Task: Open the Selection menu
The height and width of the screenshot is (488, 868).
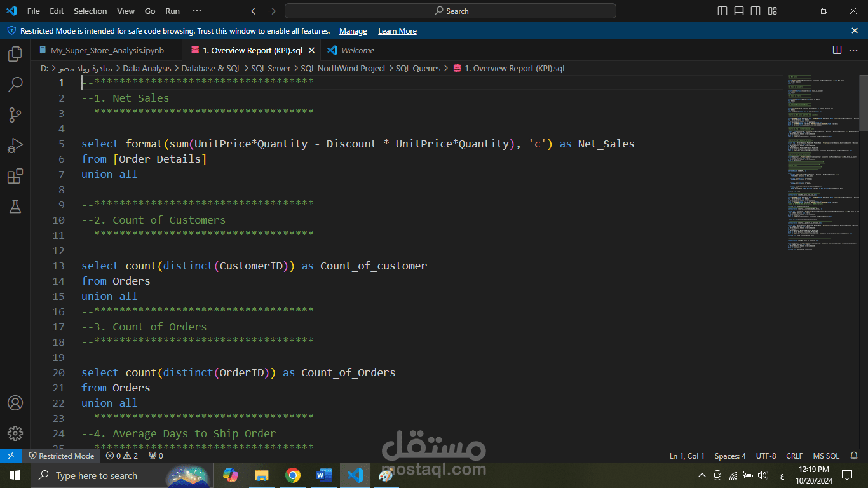Action: pyautogui.click(x=90, y=11)
